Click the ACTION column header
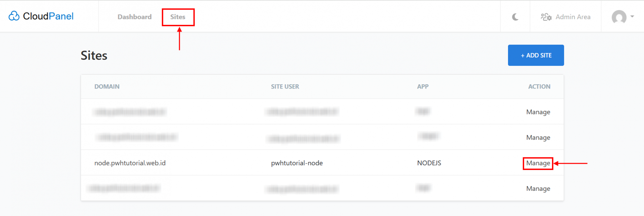644x216 pixels. click(539, 86)
